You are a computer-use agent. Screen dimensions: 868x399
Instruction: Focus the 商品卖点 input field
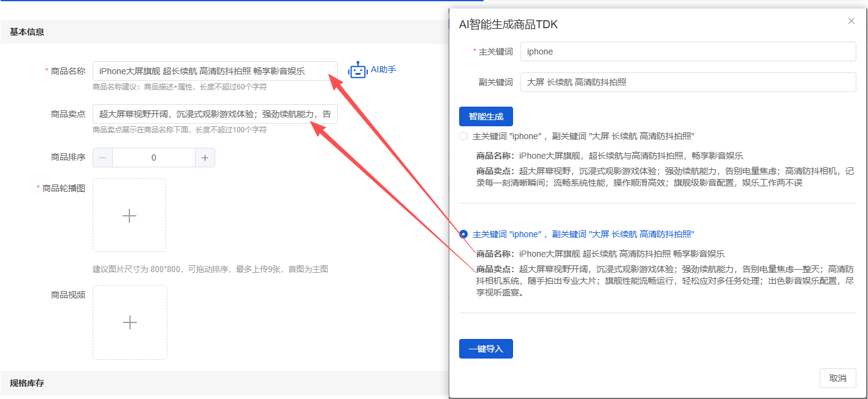(x=215, y=114)
